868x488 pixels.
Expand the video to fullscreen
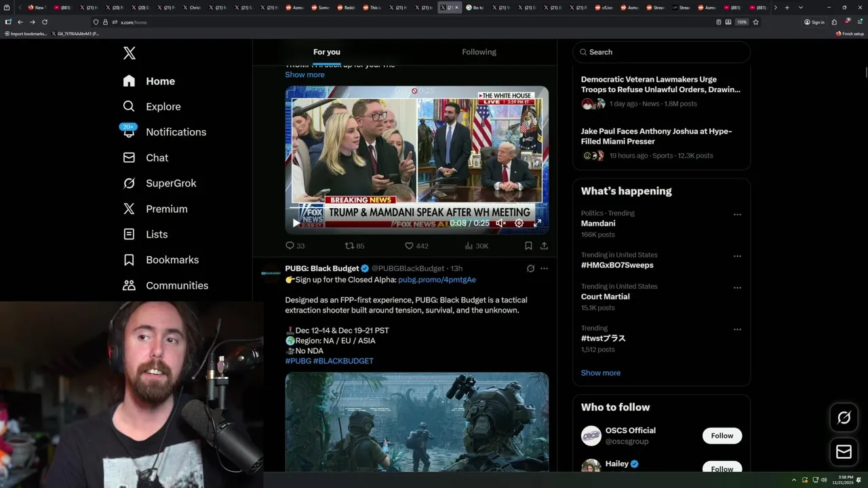537,223
